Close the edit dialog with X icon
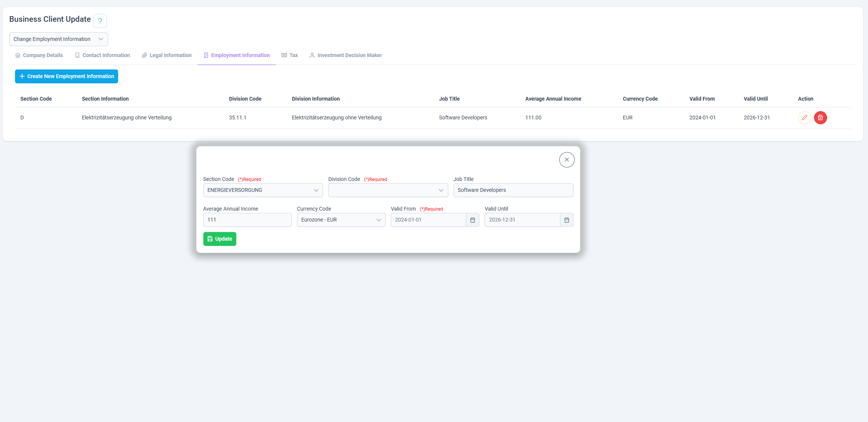 tap(567, 160)
